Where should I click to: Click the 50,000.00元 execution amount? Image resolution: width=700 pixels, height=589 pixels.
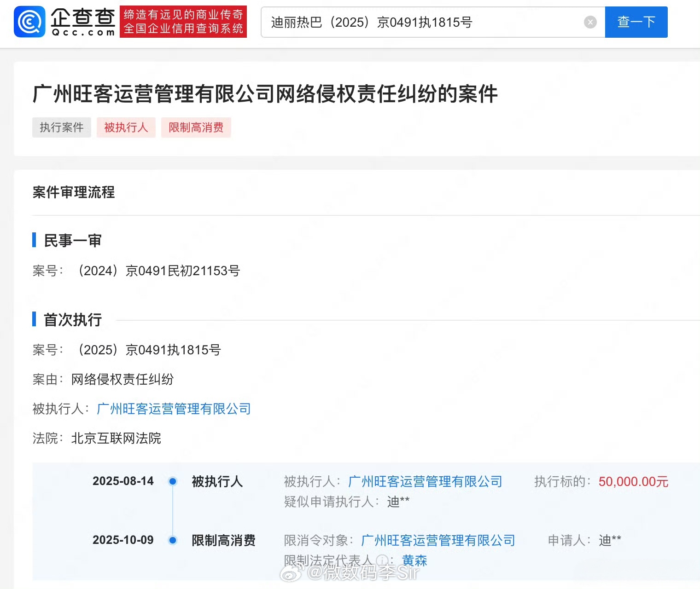[633, 481]
